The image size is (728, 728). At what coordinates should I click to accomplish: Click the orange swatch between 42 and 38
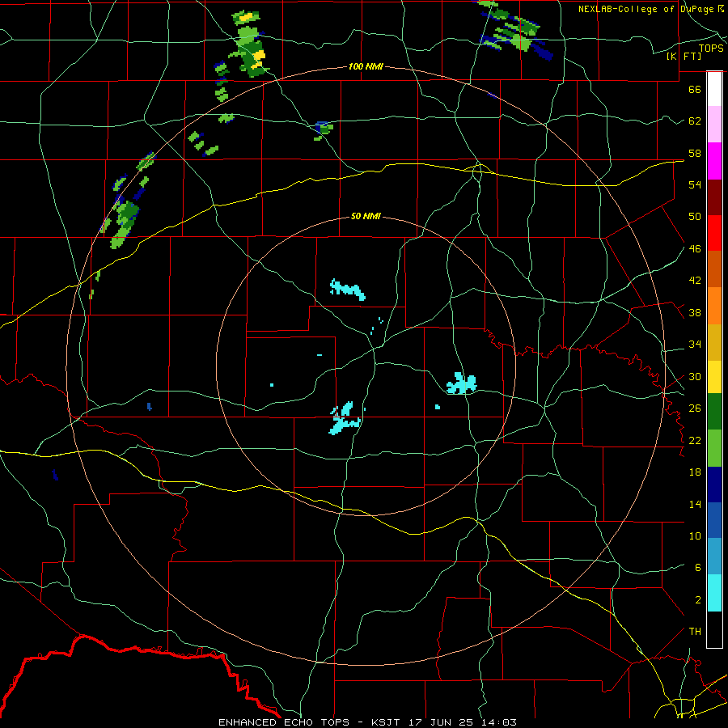coord(714,306)
